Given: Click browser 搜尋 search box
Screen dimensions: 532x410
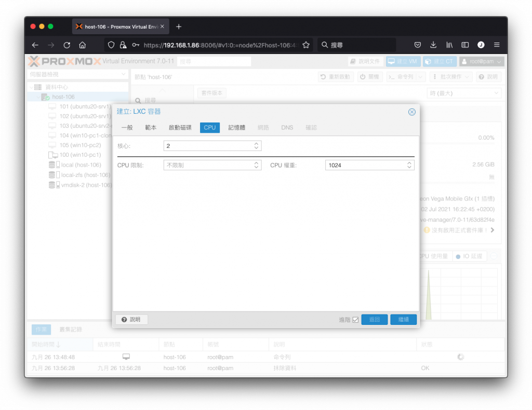Looking at the screenshot, I should point(356,45).
